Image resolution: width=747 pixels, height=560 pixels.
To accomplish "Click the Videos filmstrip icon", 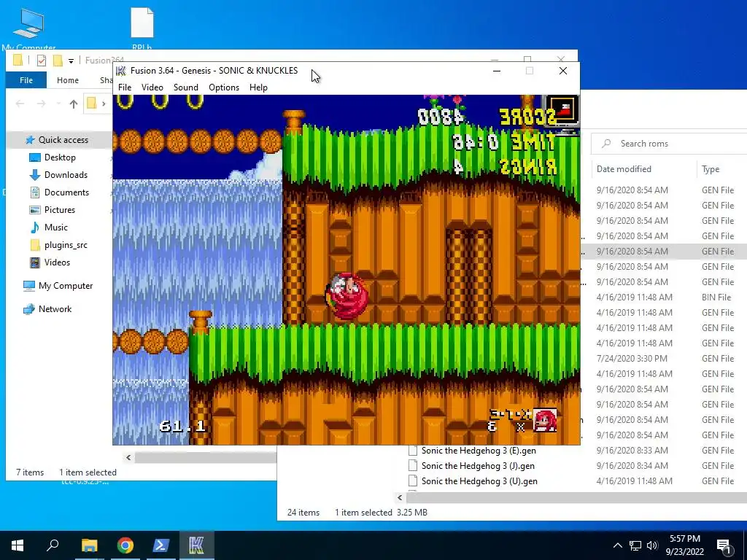I will [x=35, y=262].
